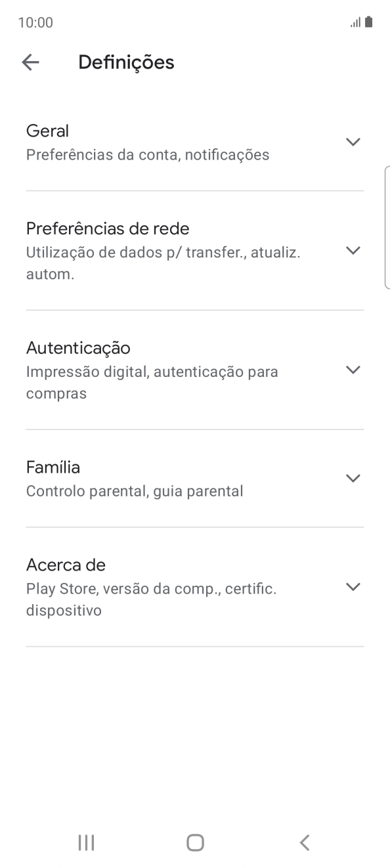Expand the Geral section
390x868 pixels.
click(x=353, y=142)
